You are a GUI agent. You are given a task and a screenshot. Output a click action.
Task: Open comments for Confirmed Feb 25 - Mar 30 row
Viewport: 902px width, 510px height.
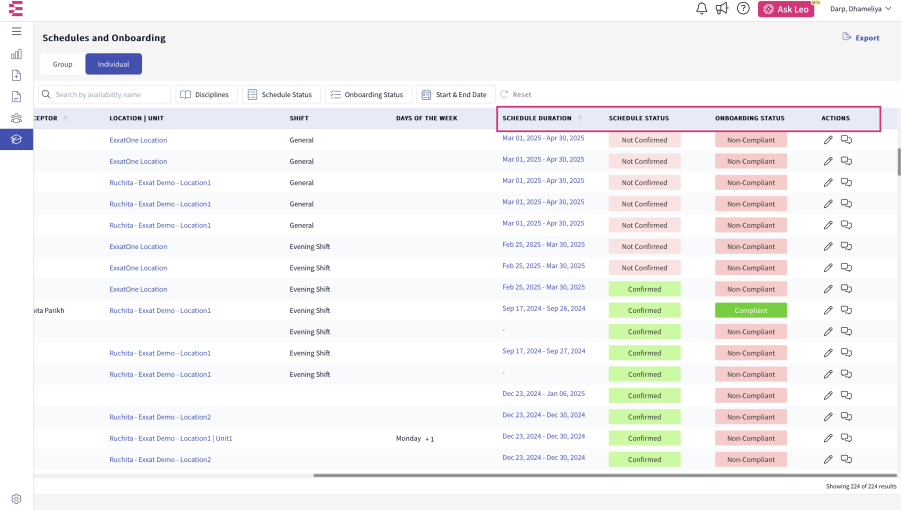pos(846,289)
